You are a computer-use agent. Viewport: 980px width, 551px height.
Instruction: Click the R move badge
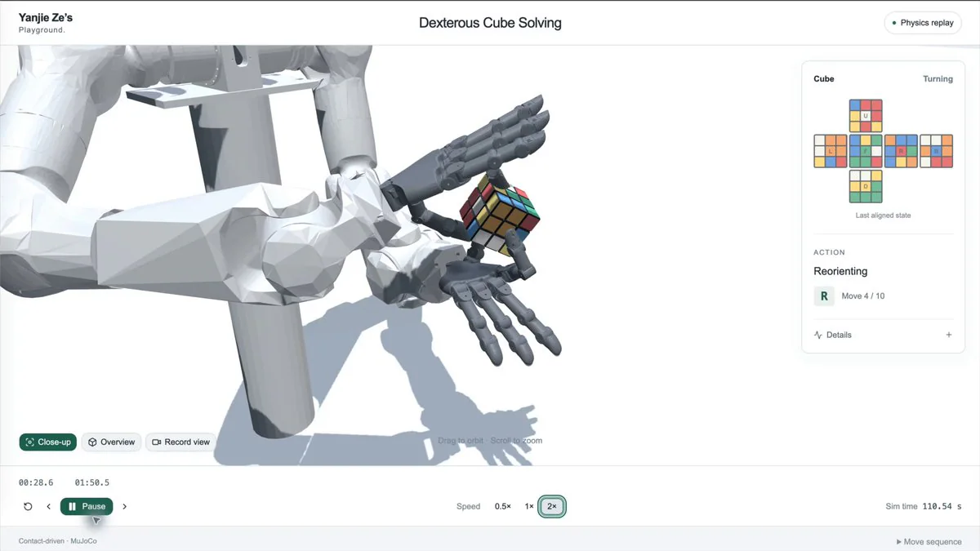[x=824, y=295]
